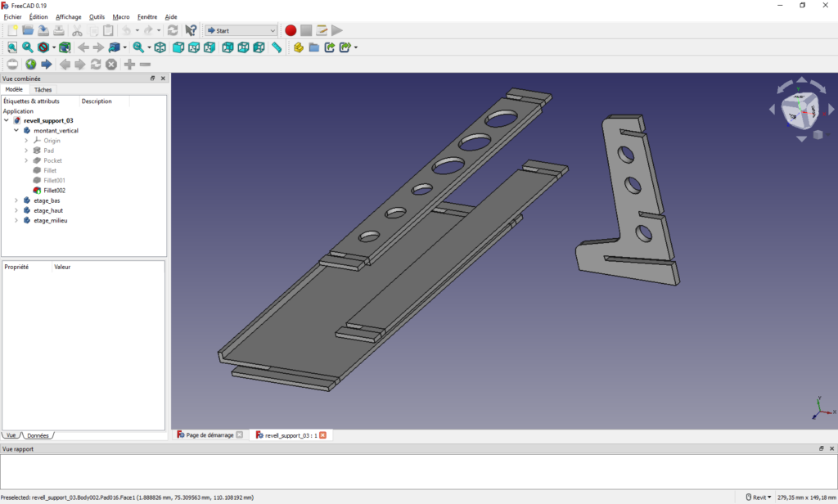The height and width of the screenshot is (504, 838).
Task: Click the web zoom out minus icon
Action: pyautogui.click(x=145, y=64)
